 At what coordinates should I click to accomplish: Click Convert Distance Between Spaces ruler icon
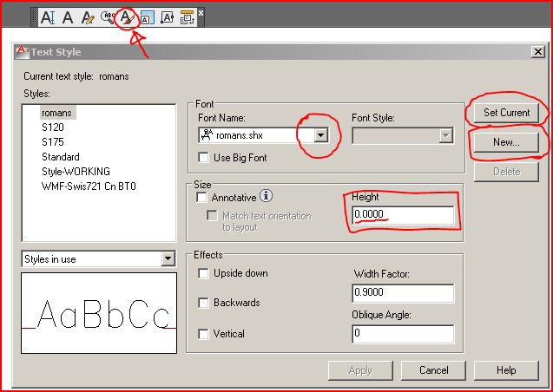coord(188,17)
